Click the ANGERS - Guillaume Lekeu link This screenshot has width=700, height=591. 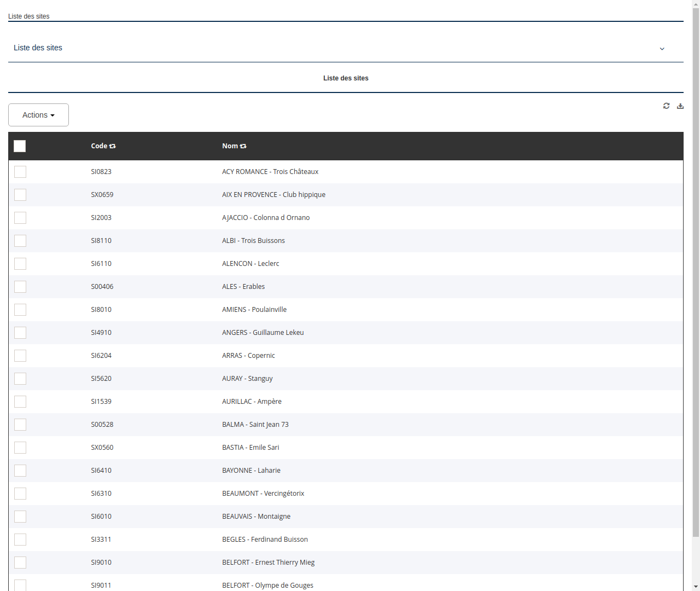pos(263,332)
